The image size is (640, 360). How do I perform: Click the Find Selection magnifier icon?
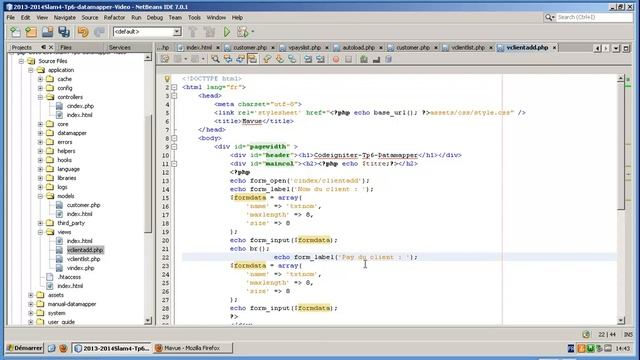pyautogui.click(x=215, y=59)
